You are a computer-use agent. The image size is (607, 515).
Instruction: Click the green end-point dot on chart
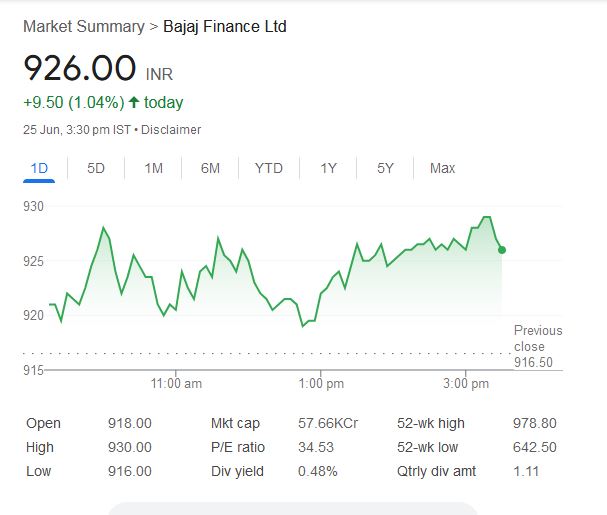(501, 249)
